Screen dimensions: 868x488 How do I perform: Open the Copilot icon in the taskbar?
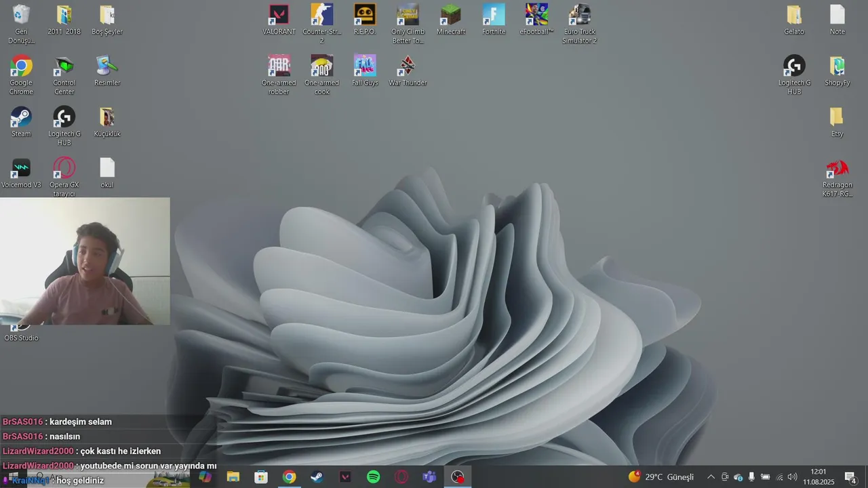click(205, 477)
